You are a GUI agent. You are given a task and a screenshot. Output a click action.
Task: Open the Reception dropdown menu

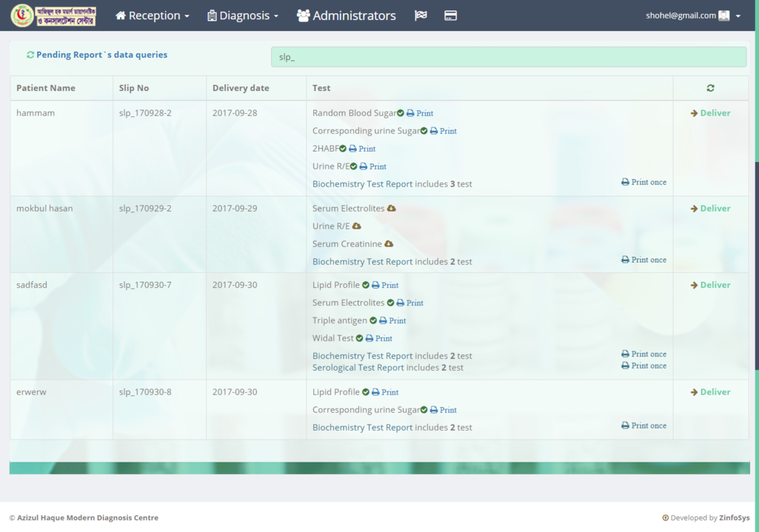pos(153,16)
